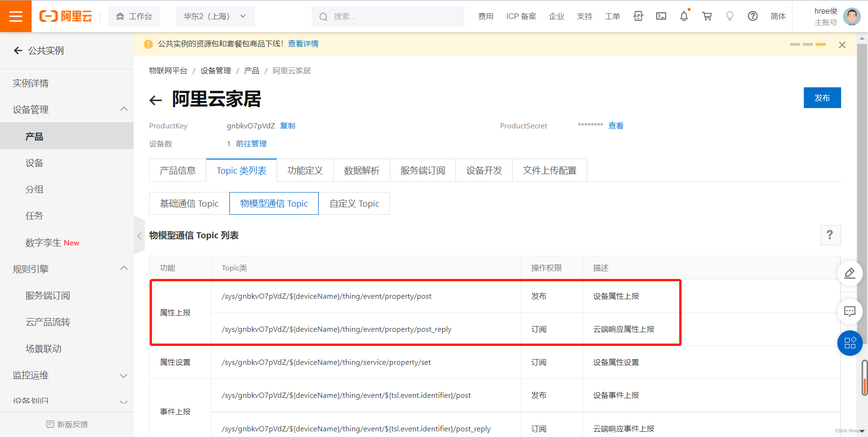Switch to 数据解析 tab

(x=362, y=170)
